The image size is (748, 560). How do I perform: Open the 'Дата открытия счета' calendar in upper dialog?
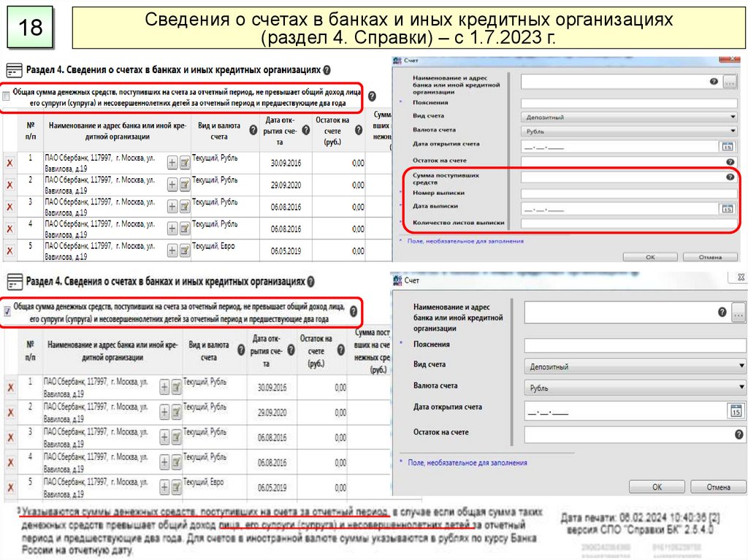pos(727,147)
